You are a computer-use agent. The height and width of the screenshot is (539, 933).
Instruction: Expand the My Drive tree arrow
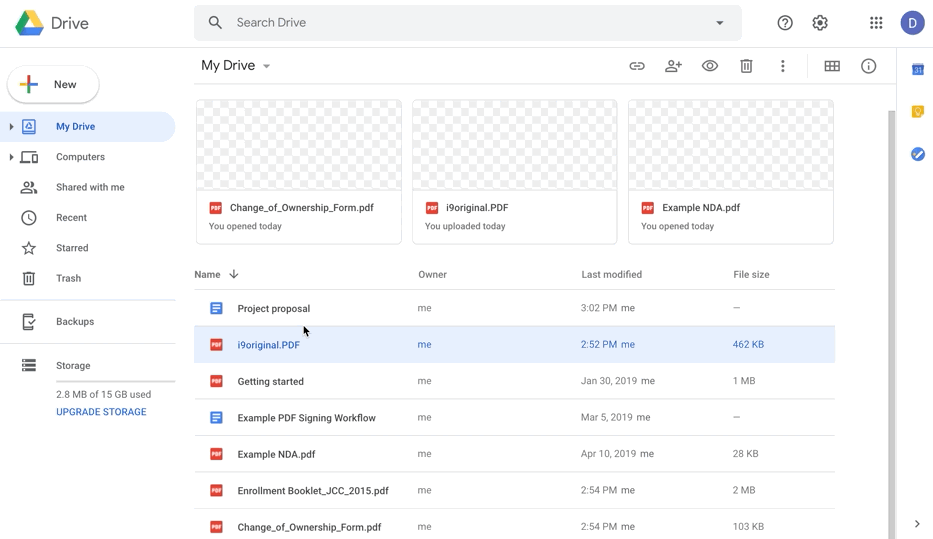[x=11, y=127]
